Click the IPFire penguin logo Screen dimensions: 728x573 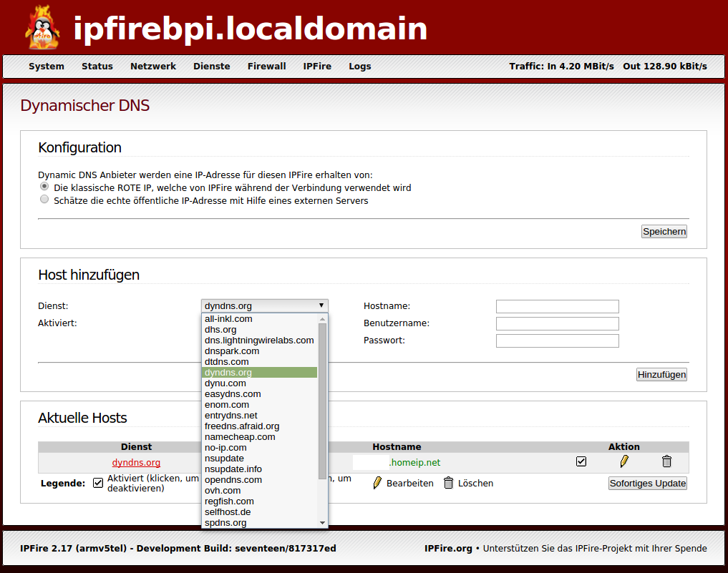(42, 28)
